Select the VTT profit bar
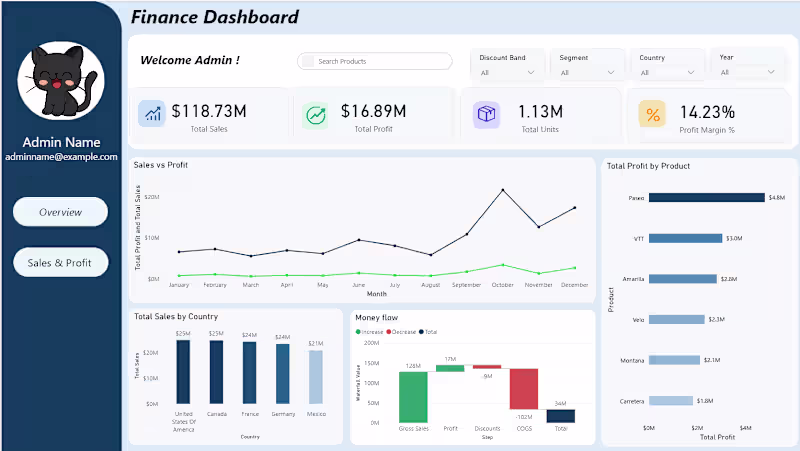800x451 pixels. (x=685, y=238)
